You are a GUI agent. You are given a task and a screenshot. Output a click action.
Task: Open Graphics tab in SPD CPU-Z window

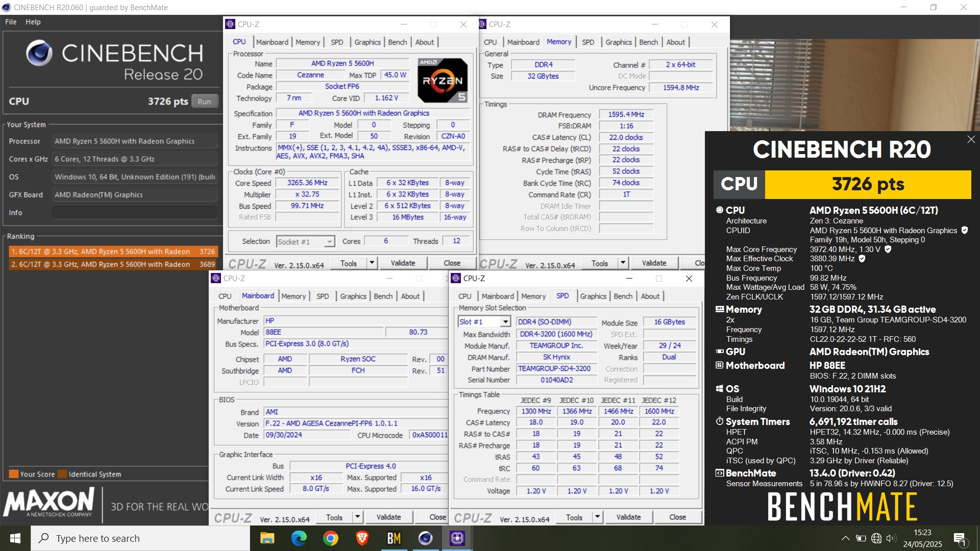[593, 296]
